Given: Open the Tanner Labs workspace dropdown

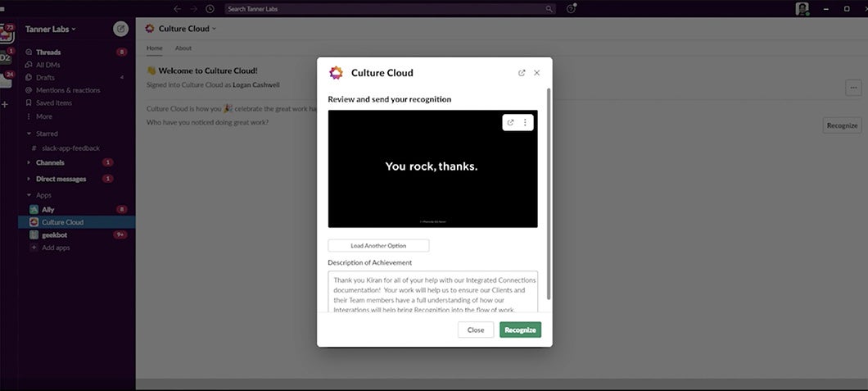Looking at the screenshot, I should coord(51,29).
